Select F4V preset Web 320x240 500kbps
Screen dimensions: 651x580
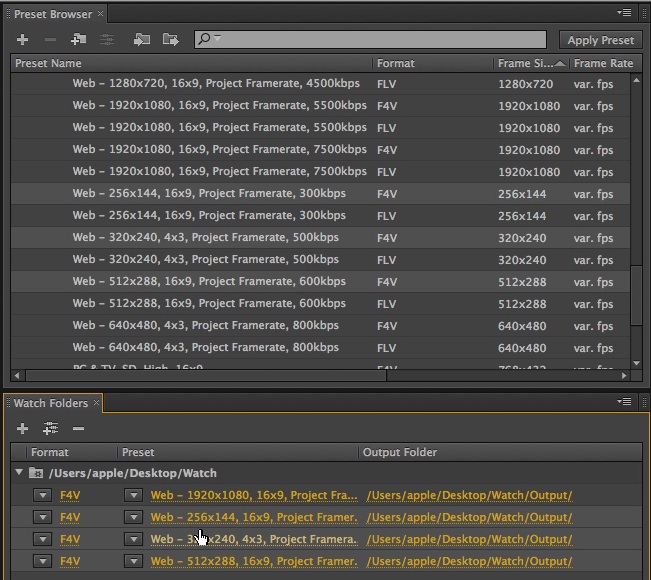tap(320, 238)
